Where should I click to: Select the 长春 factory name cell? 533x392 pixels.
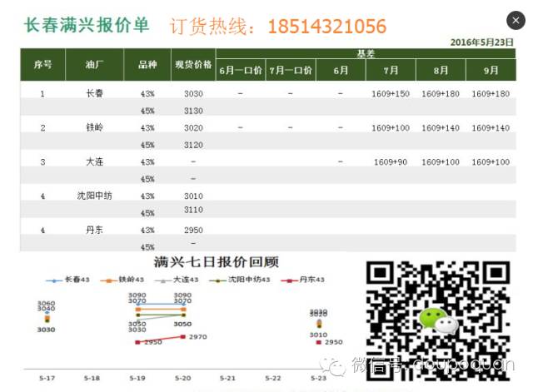pyautogui.click(x=94, y=93)
